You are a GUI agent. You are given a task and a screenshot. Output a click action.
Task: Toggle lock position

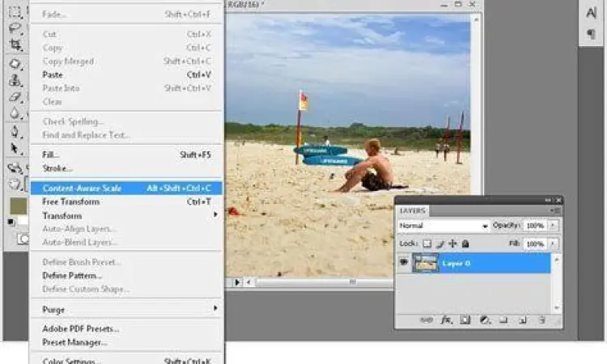pyautogui.click(x=452, y=243)
